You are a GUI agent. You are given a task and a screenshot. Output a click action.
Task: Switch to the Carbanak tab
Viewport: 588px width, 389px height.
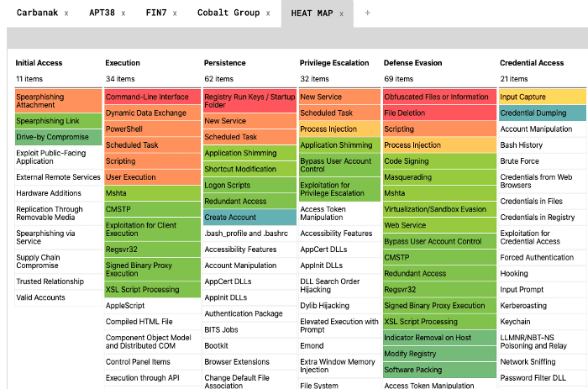pyautogui.click(x=37, y=13)
